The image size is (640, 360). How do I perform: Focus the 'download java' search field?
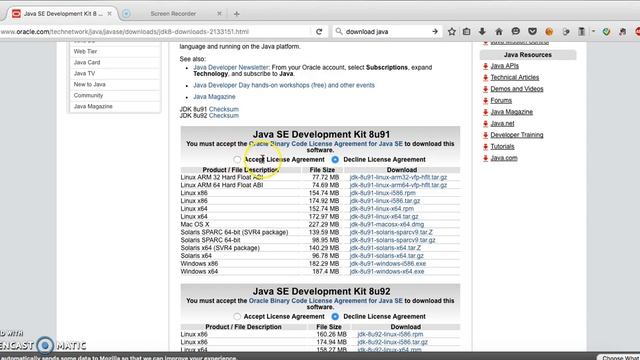click(386, 31)
